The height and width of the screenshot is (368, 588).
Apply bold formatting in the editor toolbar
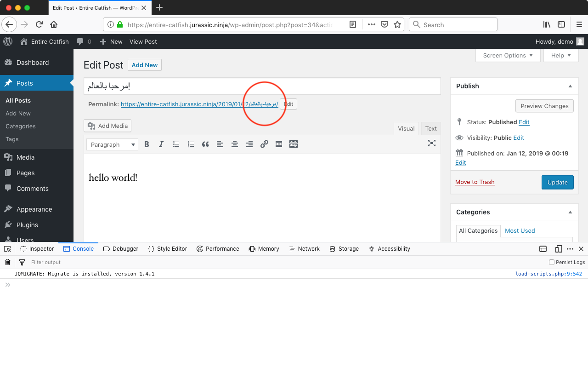click(147, 144)
